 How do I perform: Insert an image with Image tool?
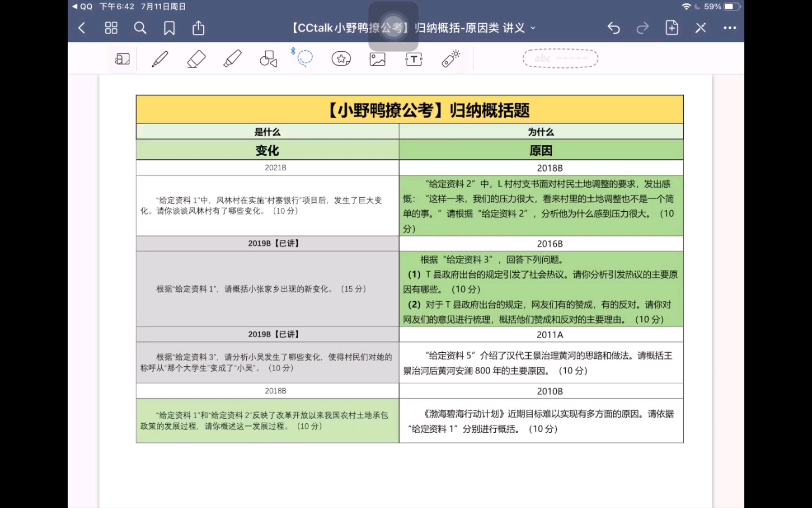(377, 59)
